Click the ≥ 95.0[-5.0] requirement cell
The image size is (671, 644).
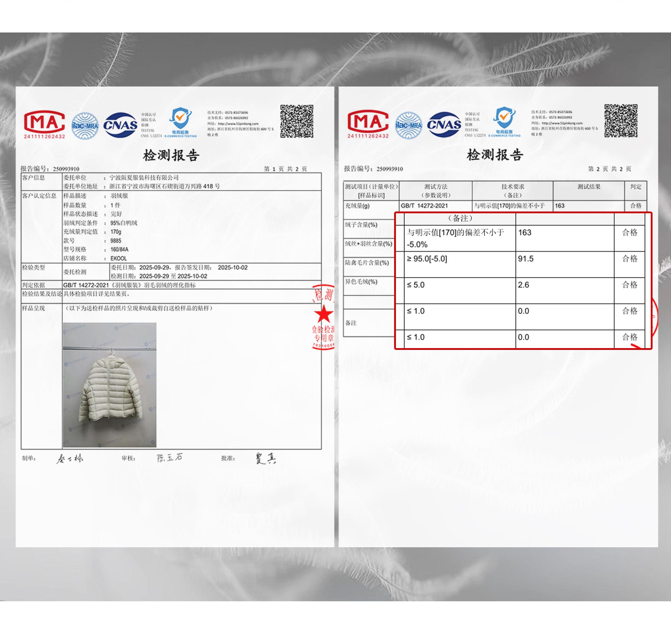[460, 264]
